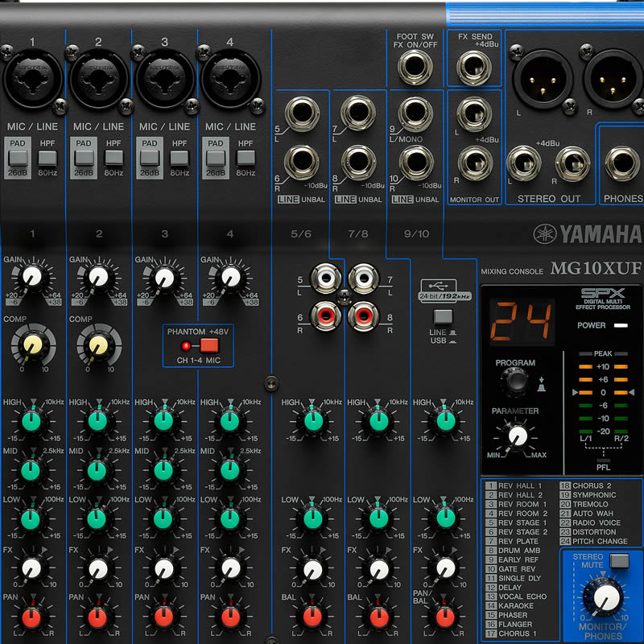The image size is (644, 644).
Task: Click the PROGRAM selector knob
Action: click(515, 382)
